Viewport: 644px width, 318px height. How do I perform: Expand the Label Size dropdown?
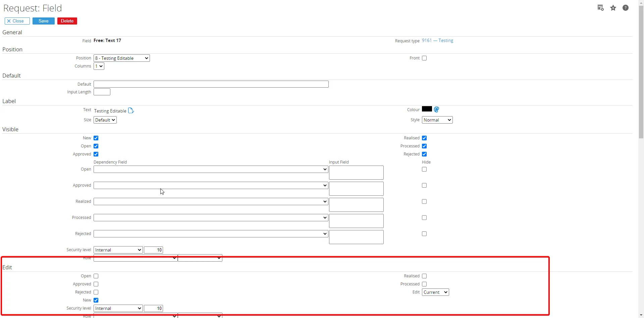click(105, 120)
